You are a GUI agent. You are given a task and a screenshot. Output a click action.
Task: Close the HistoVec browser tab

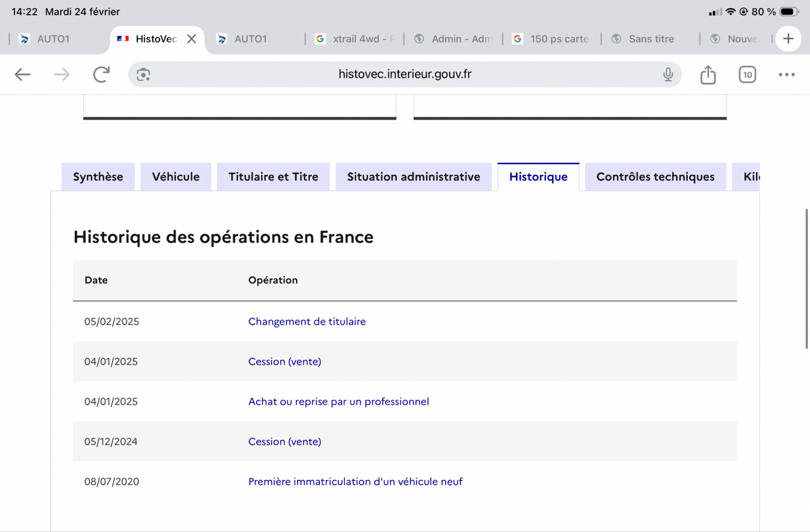pyautogui.click(x=192, y=38)
